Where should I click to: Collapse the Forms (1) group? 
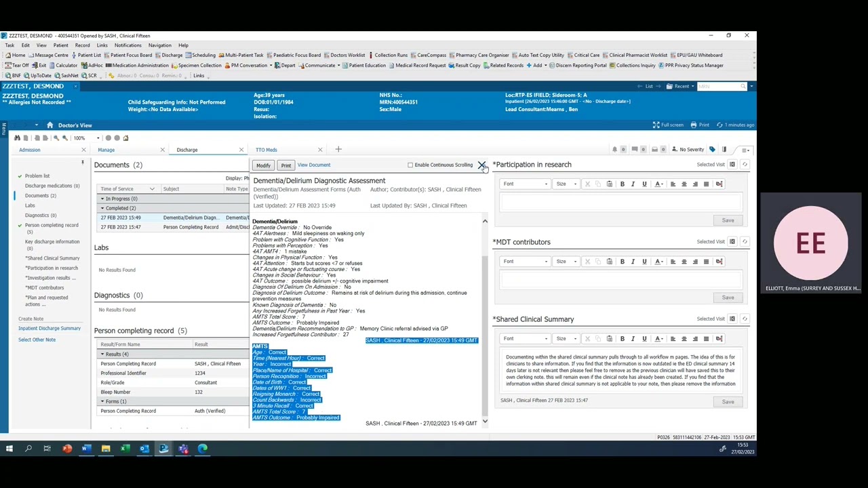click(x=102, y=401)
